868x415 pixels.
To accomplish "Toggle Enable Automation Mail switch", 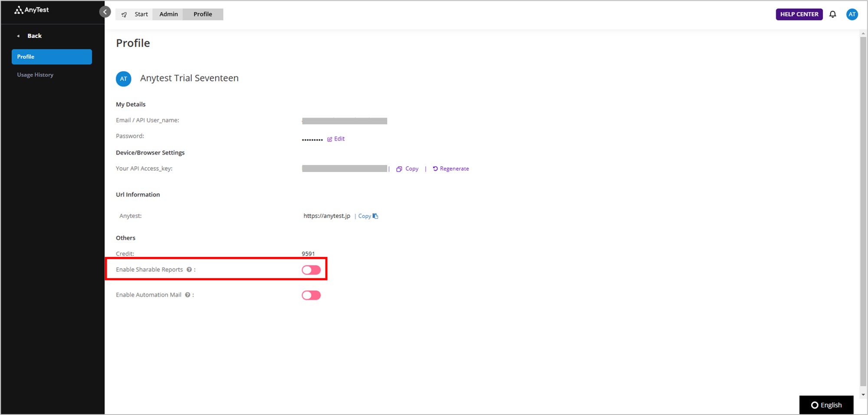I will 311,296.
